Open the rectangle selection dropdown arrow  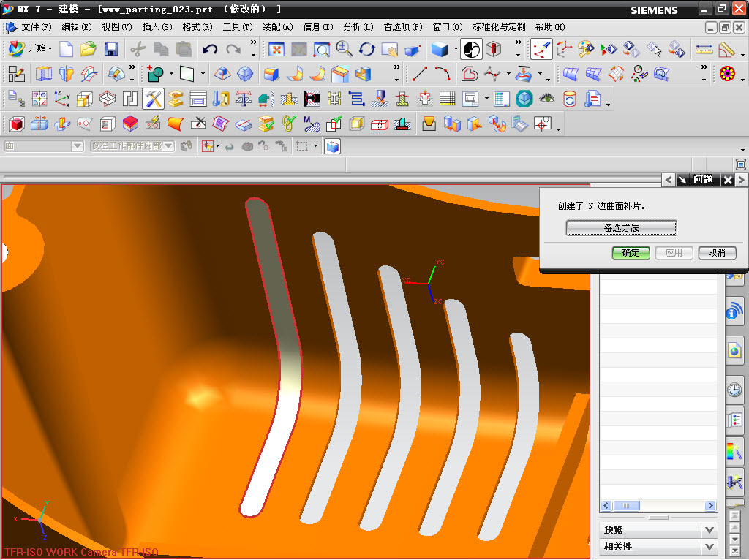(x=315, y=146)
